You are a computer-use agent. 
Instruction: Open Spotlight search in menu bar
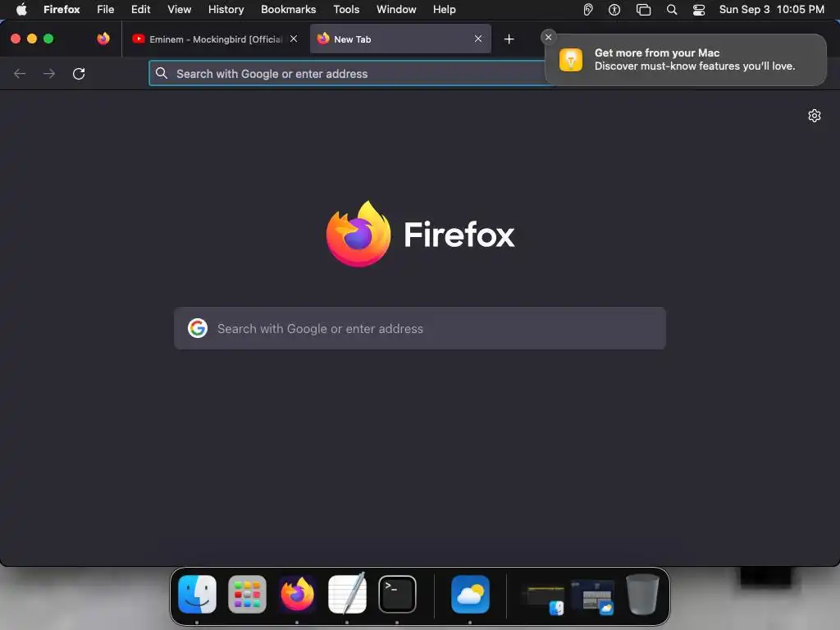point(672,9)
